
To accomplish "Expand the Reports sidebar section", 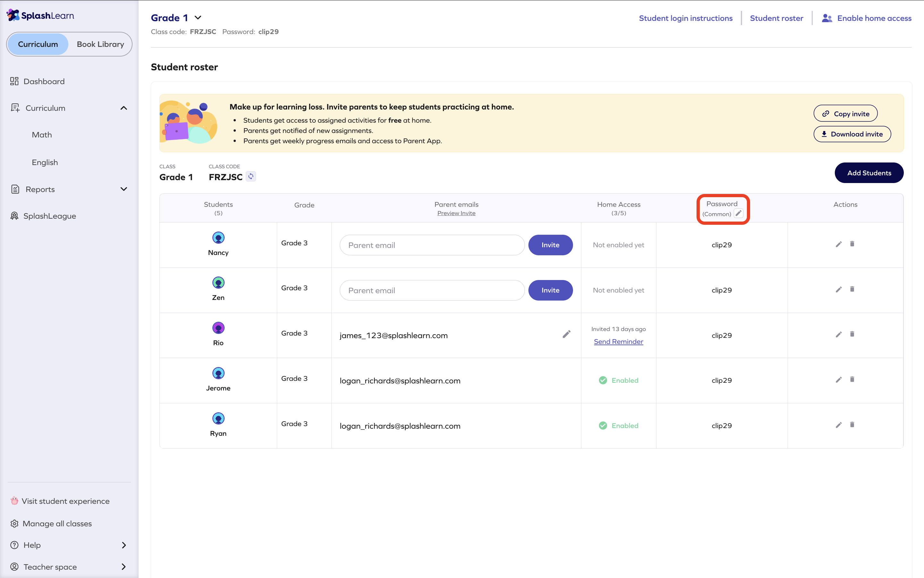I will 124,189.
